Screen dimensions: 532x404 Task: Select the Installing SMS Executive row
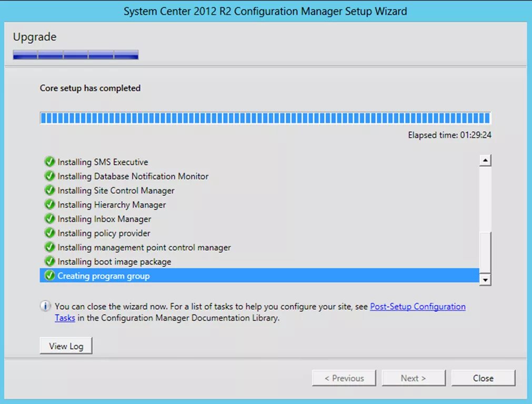coord(259,162)
